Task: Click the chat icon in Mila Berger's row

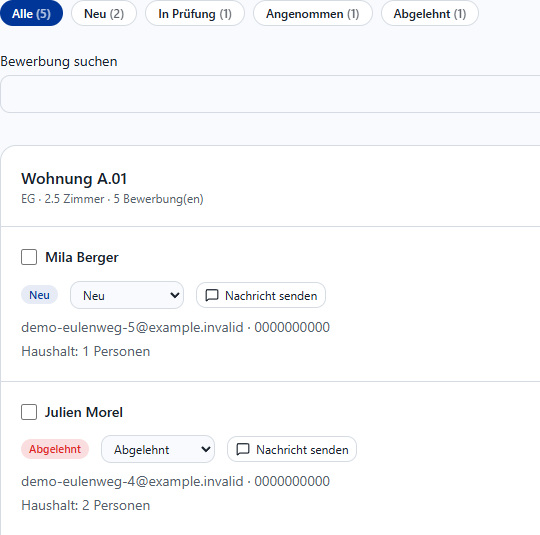Action: [212, 295]
